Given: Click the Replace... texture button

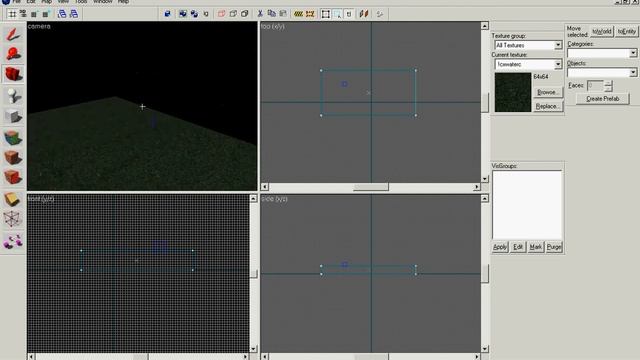Looking at the screenshot, I should coord(547,106).
